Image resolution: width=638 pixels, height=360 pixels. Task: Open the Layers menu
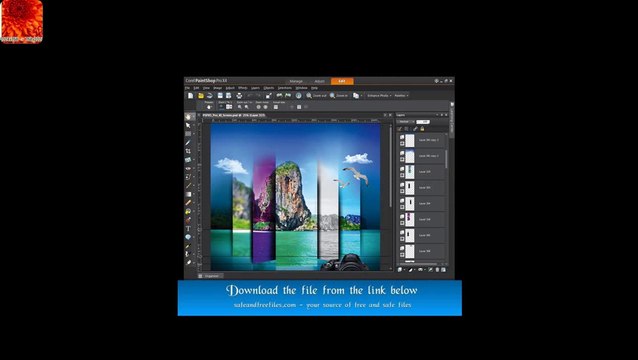point(256,88)
